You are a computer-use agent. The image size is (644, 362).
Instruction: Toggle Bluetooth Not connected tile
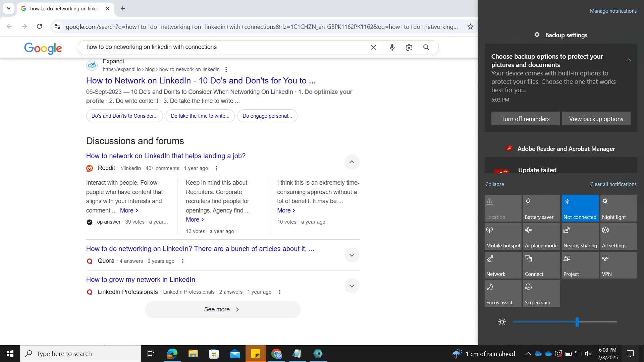click(580, 208)
